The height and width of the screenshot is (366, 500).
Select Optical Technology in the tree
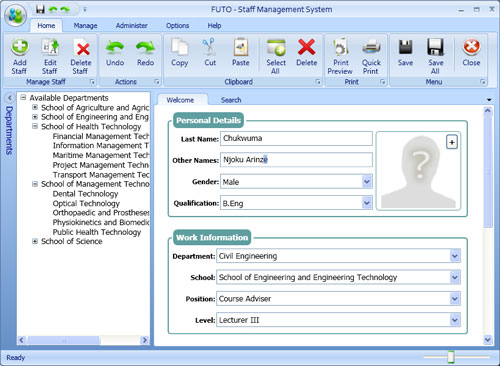[x=86, y=203]
